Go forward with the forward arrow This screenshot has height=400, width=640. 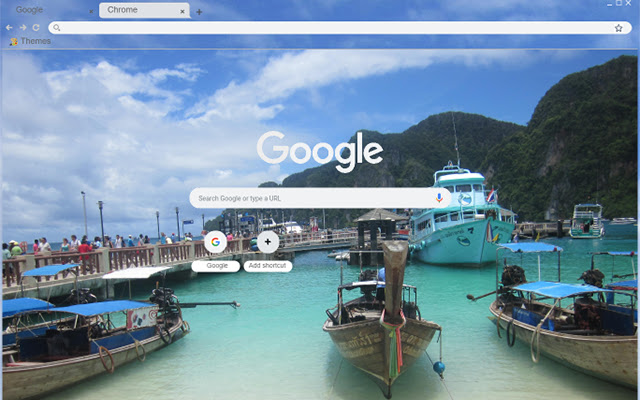click(x=23, y=27)
